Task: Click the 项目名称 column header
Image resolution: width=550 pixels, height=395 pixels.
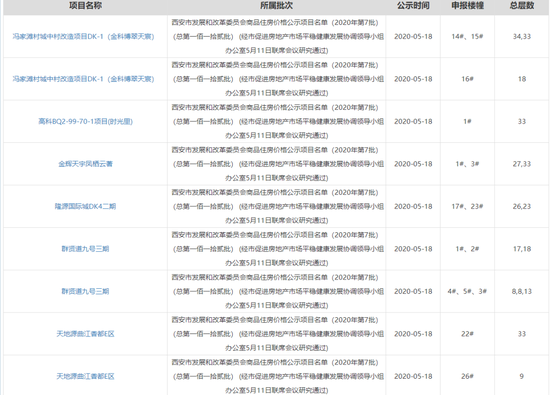Action: pos(86,6)
